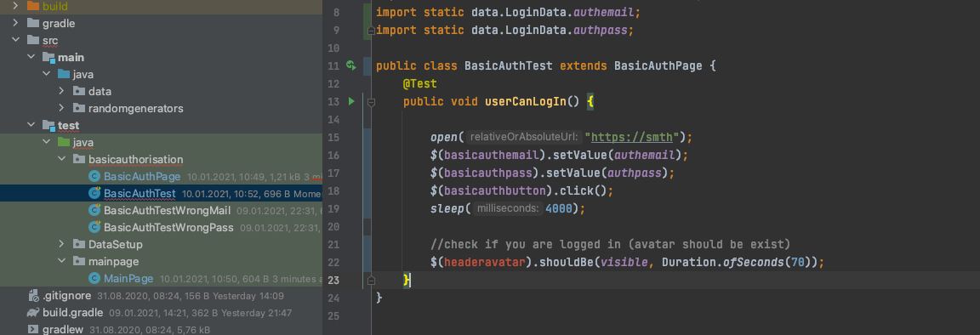The width and height of the screenshot is (980, 335).
Task: Collapse the java folder under test
Action: tap(46, 142)
